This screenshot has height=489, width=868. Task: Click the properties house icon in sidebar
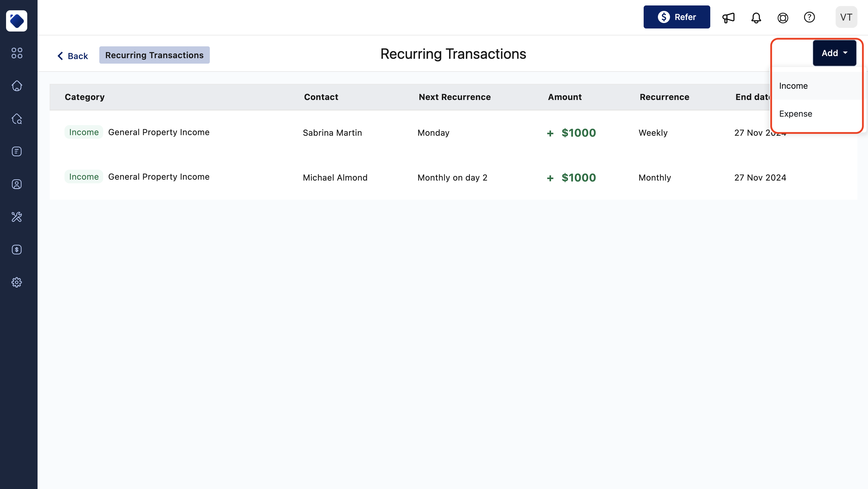tap(17, 86)
